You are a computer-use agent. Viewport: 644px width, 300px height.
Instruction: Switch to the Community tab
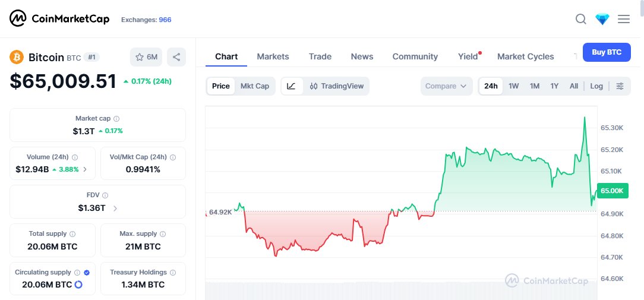415,56
